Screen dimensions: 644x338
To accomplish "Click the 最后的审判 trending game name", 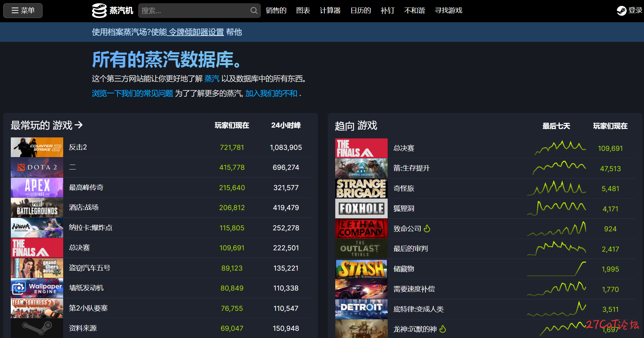I will 411,249.
